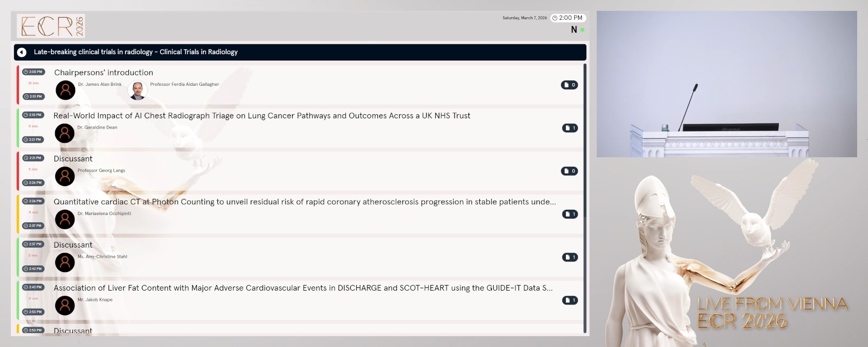This screenshot has height=347, width=868.
Task: Open document badge for Photon Counting CT talk
Action: pyautogui.click(x=570, y=214)
